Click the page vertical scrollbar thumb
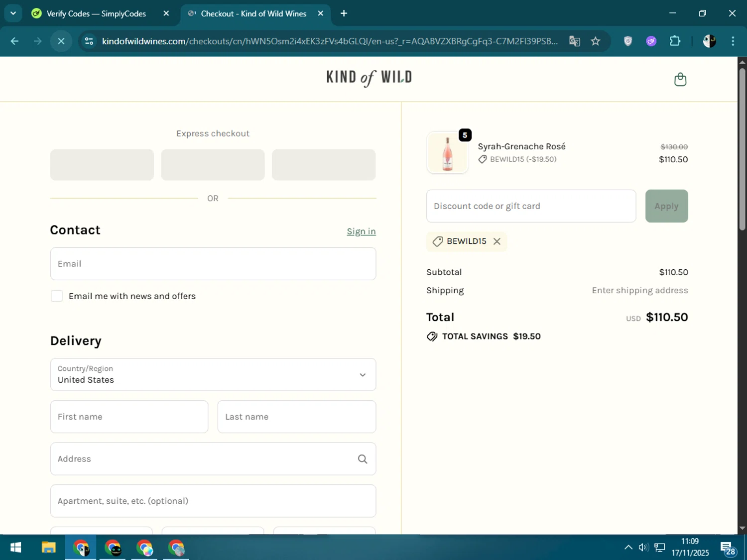The image size is (747, 560). click(742, 149)
